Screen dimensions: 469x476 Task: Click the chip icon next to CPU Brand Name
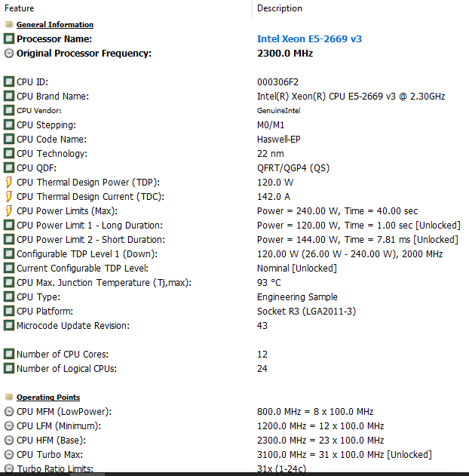point(9,96)
